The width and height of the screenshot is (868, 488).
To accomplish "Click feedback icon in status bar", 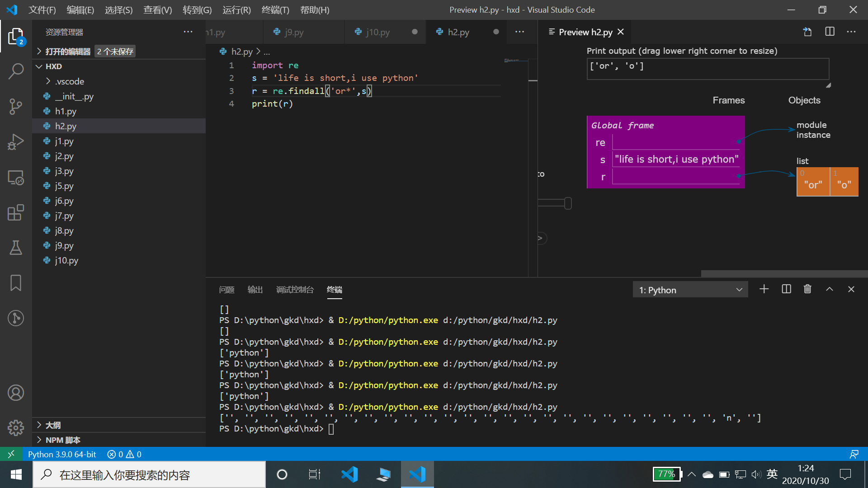I will coord(854,454).
